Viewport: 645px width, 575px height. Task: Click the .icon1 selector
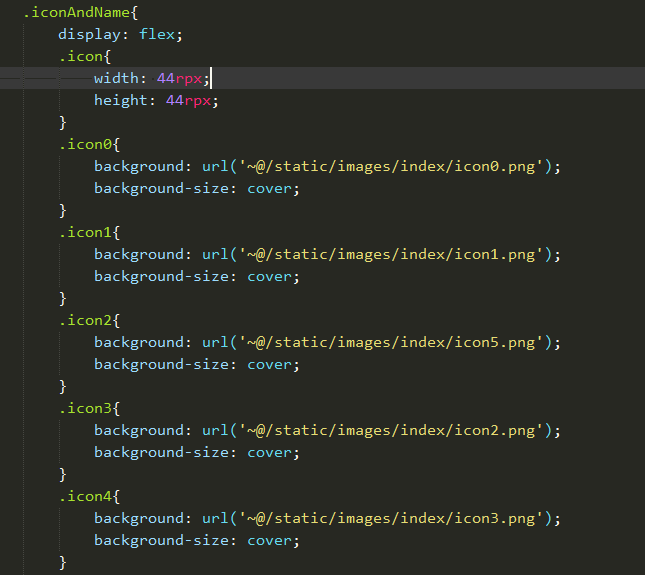click(85, 232)
